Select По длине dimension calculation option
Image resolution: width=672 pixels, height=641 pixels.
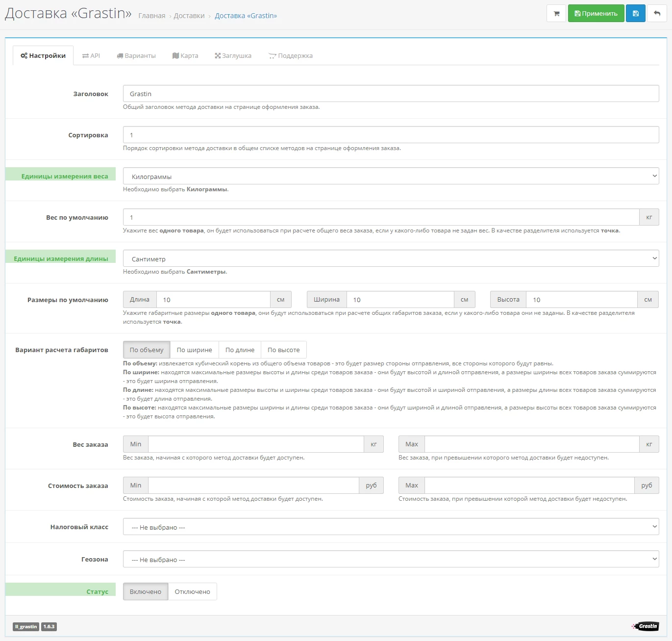click(240, 350)
